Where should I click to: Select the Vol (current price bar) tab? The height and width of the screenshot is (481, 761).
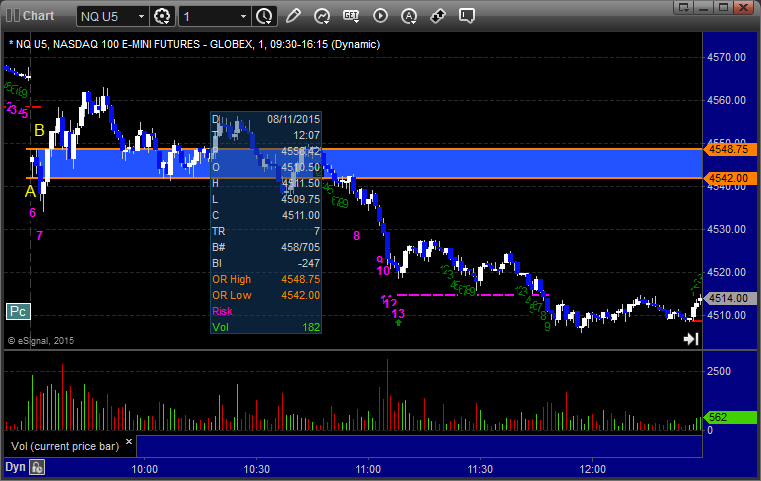(x=65, y=446)
